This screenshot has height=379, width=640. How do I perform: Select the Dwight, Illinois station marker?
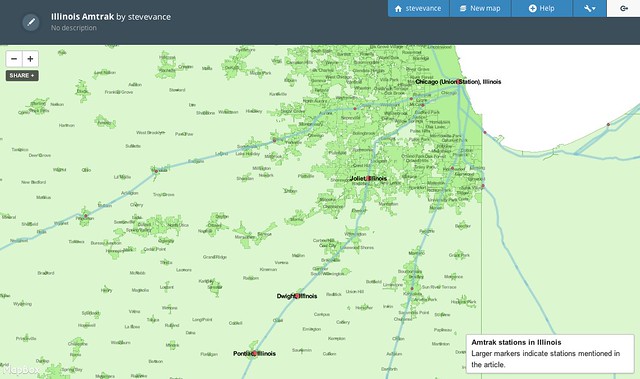point(297,296)
